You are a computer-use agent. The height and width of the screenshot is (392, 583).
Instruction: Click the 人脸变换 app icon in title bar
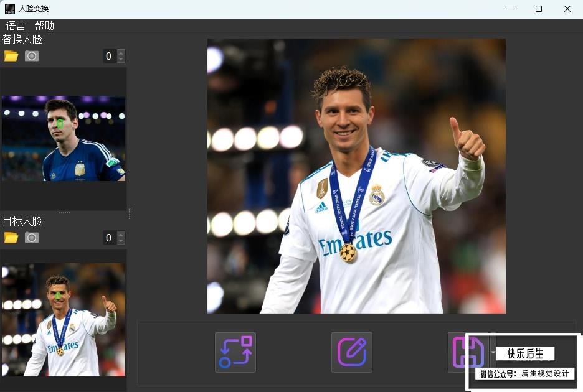pos(10,9)
